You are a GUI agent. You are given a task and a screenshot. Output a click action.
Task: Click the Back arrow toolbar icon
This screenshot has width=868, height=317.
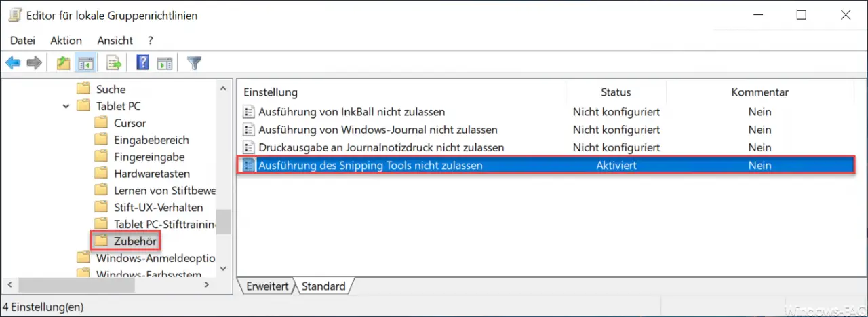point(12,63)
